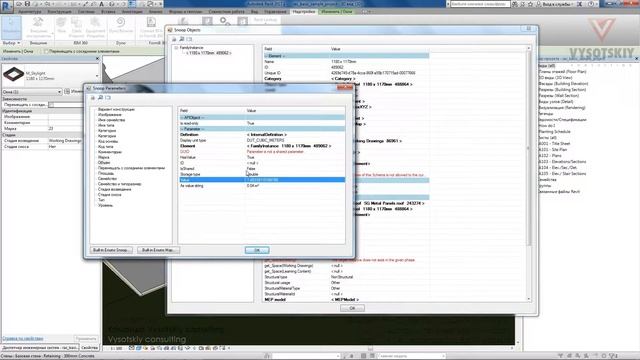Select the Text tool in quick access toolbar

click(x=102, y=4)
